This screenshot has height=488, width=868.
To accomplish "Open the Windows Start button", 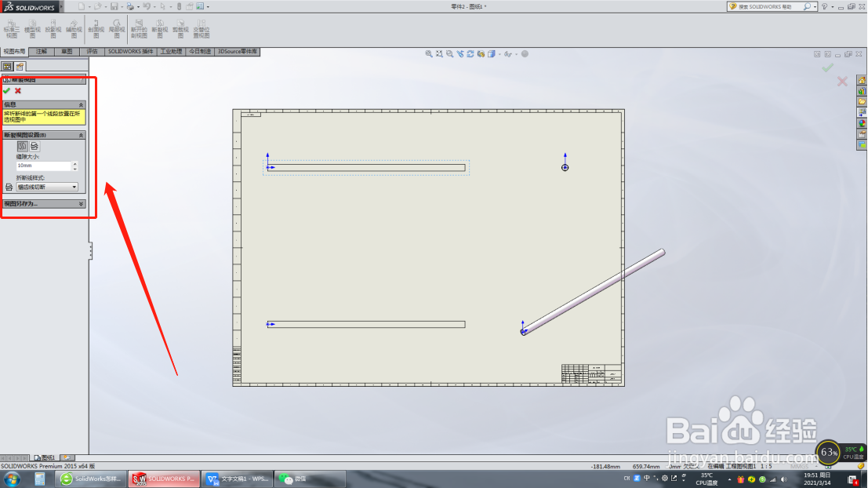I will click(x=13, y=479).
